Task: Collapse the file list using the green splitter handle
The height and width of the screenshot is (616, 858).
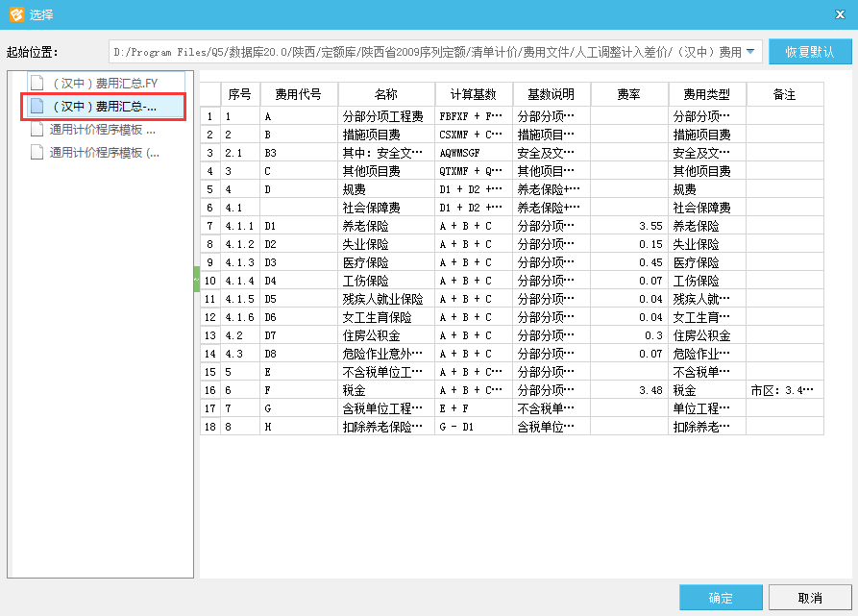Action: [196, 279]
